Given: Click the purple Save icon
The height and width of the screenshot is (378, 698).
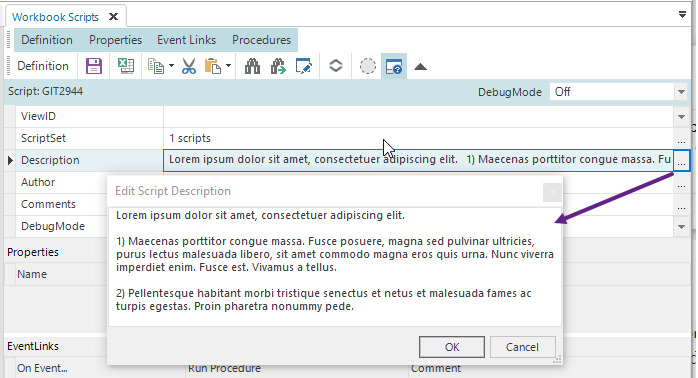Looking at the screenshot, I should (93, 66).
